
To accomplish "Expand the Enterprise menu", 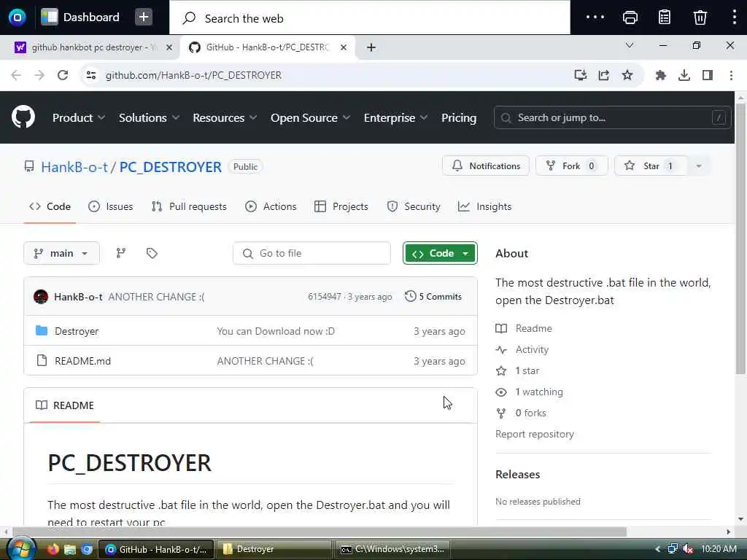I will [395, 117].
